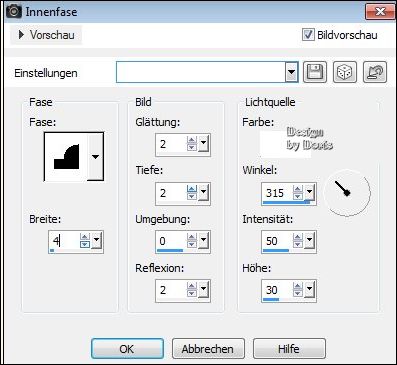
Task: Click the reset to default icon
Action: (375, 72)
